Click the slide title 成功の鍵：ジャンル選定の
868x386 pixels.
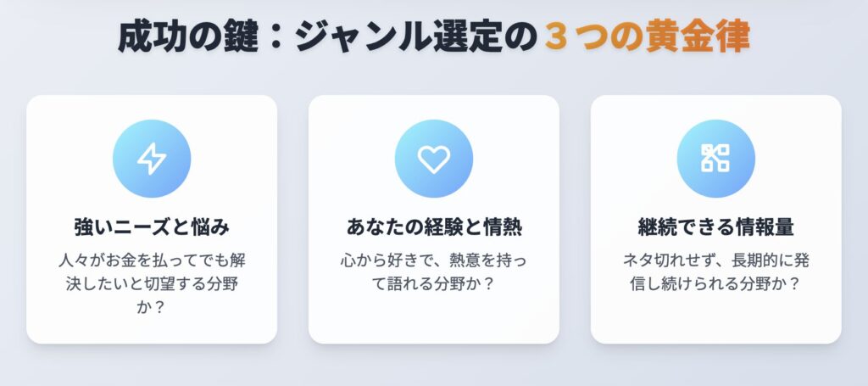point(327,37)
